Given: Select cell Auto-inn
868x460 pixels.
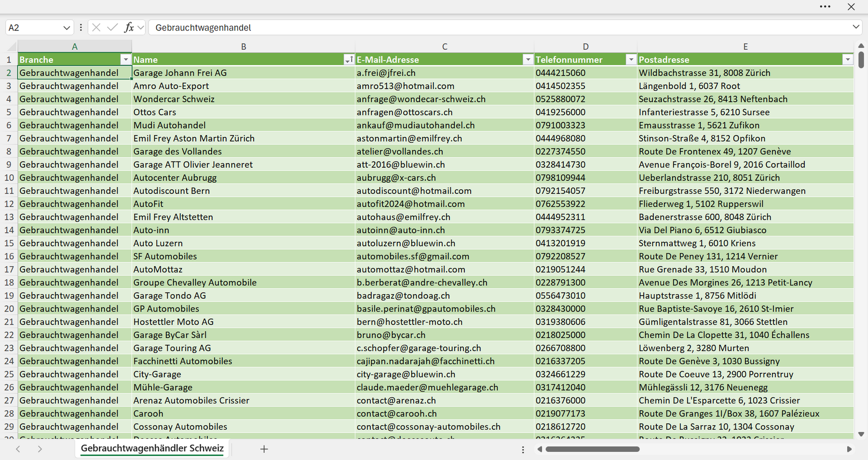Looking at the screenshot, I should 244,230.
